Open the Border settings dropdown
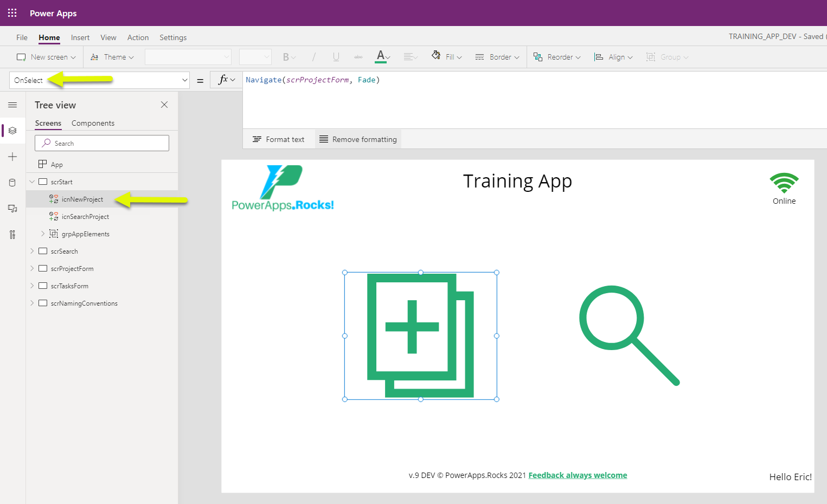827x504 pixels. coord(497,57)
